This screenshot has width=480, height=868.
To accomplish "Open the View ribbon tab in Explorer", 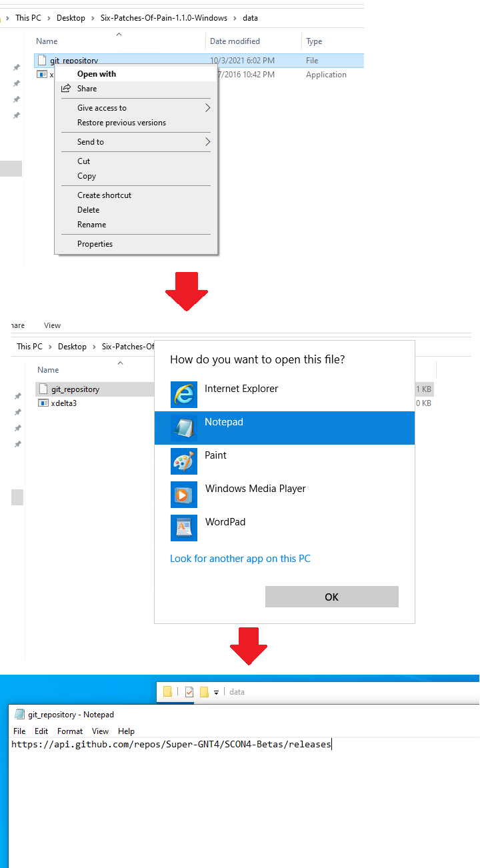I will 52,325.
